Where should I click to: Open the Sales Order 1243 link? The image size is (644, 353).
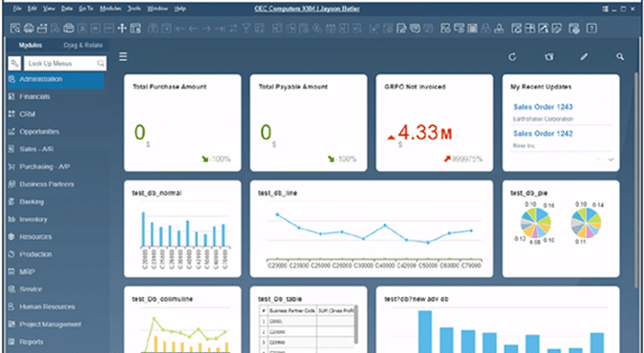[x=543, y=108]
